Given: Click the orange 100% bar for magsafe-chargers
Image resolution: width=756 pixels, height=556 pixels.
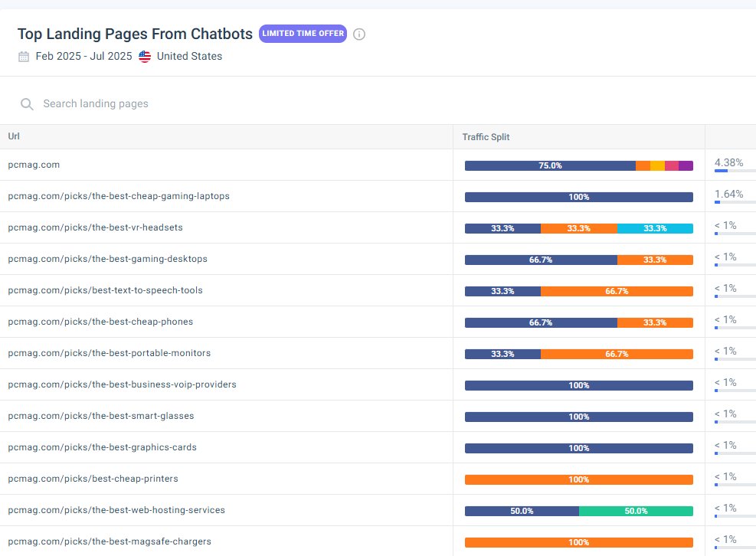Looking at the screenshot, I should pyautogui.click(x=578, y=542).
